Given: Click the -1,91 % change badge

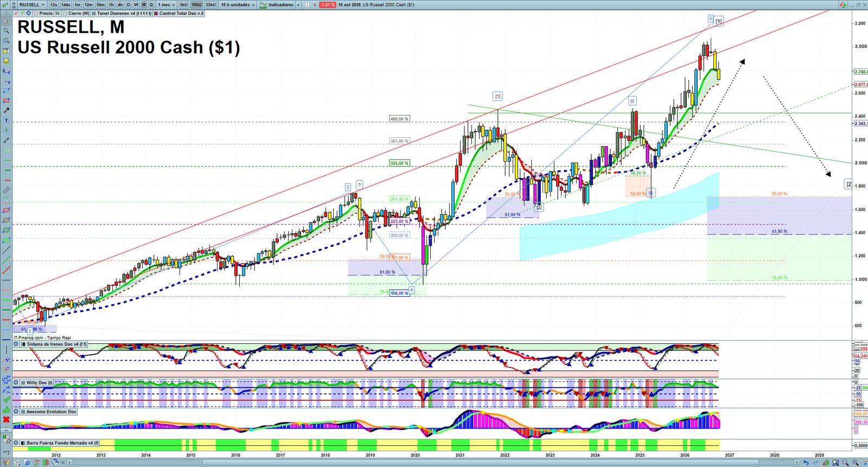Looking at the screenshot, I should 327,5.
